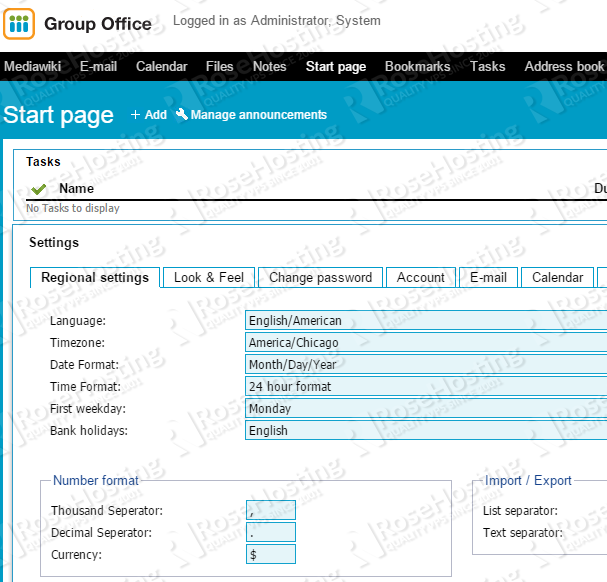Open the Bank holidays dropdown showing English
This screenshot has width=607, height=582.
pos(426,431)
